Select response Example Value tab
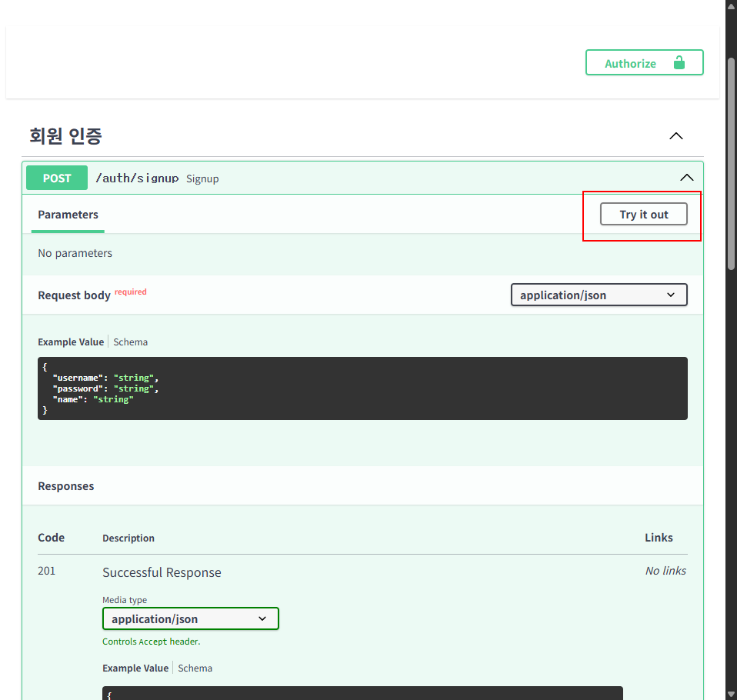Viewport: 737px width, 700px height. pyautogui.click(x=135, y=668)
